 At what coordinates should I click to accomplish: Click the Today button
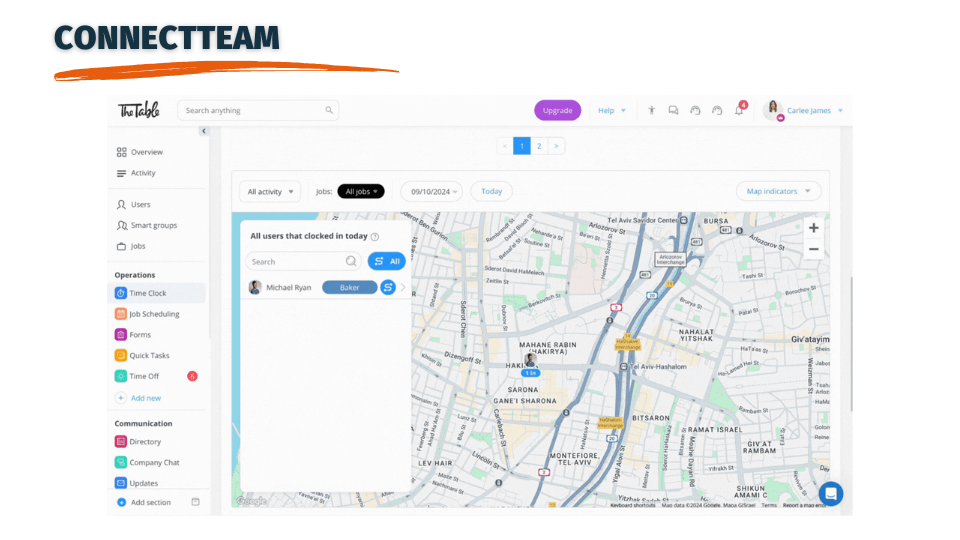(x=491, y=192)
